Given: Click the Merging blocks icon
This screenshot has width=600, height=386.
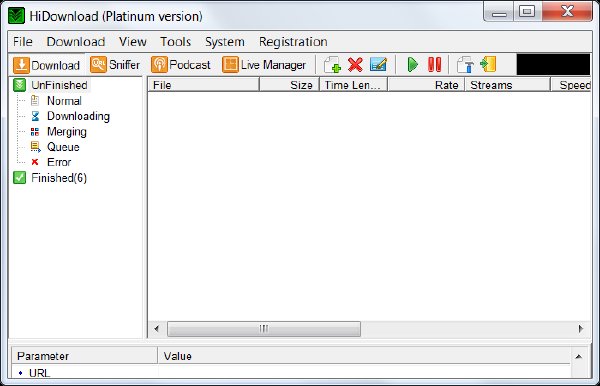Looking at the screenshot, I should 35,132.
